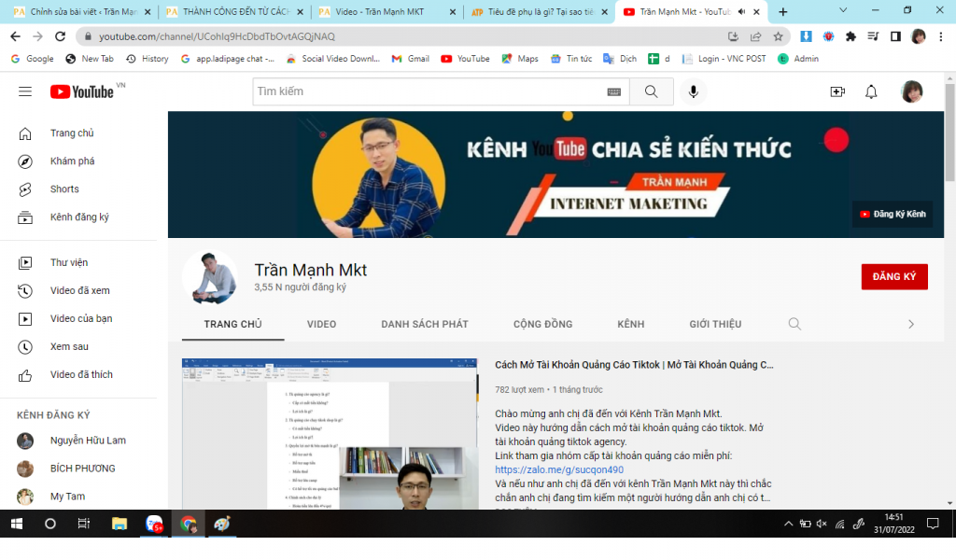The width and height of the screenshot is (956, 560).
Task: Open the hamburger menu on YouTube
Action: (x=25, y=91)
